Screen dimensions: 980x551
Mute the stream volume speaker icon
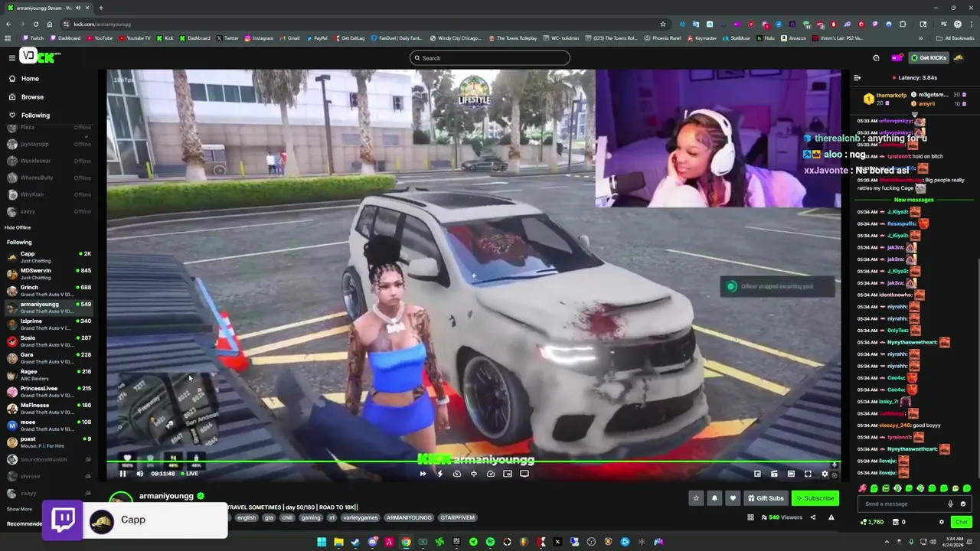click(x=139, y=474)
